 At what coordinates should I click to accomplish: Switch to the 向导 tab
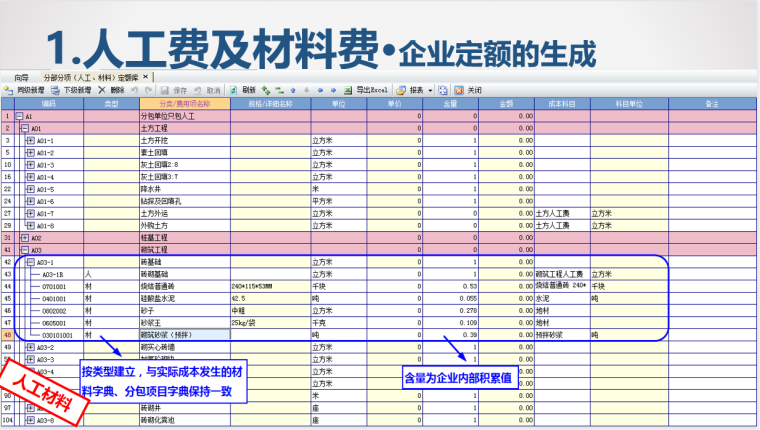tap(22, 77)
